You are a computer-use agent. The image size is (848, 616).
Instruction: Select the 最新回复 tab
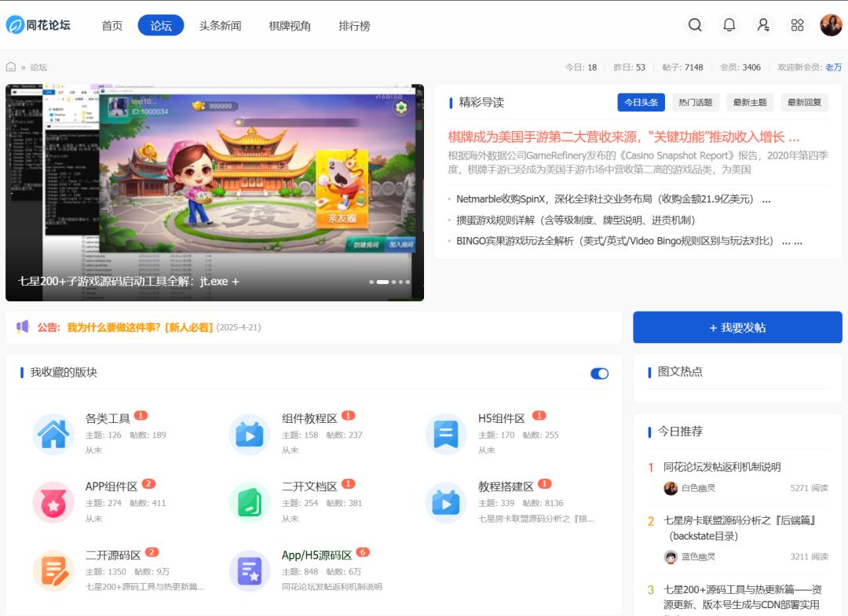coord(804,103)
